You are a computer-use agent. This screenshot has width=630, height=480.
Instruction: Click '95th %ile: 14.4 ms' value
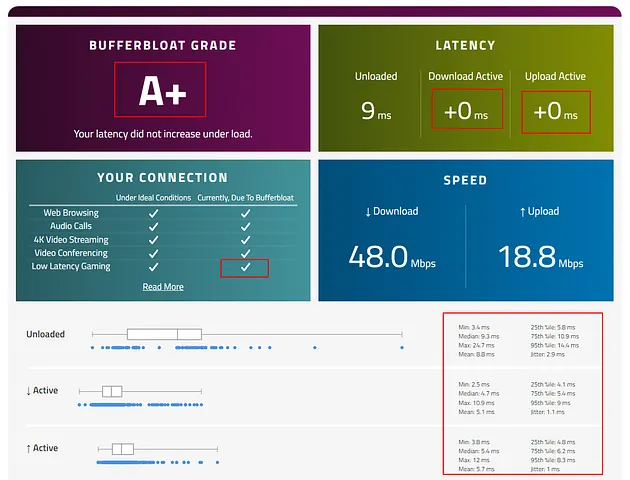pos(555,345)
